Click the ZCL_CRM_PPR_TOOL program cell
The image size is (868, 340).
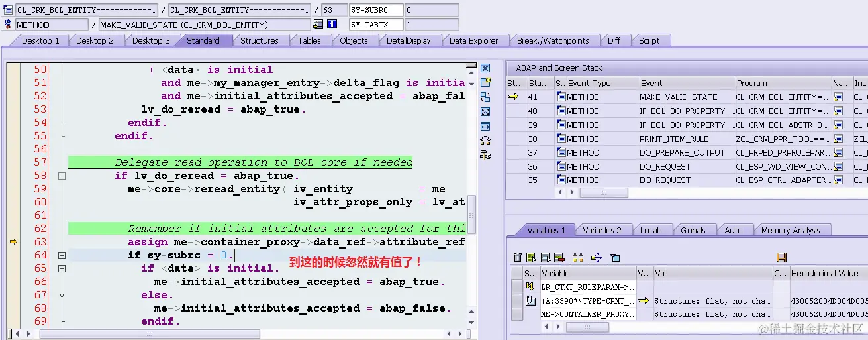pos(783,139)
